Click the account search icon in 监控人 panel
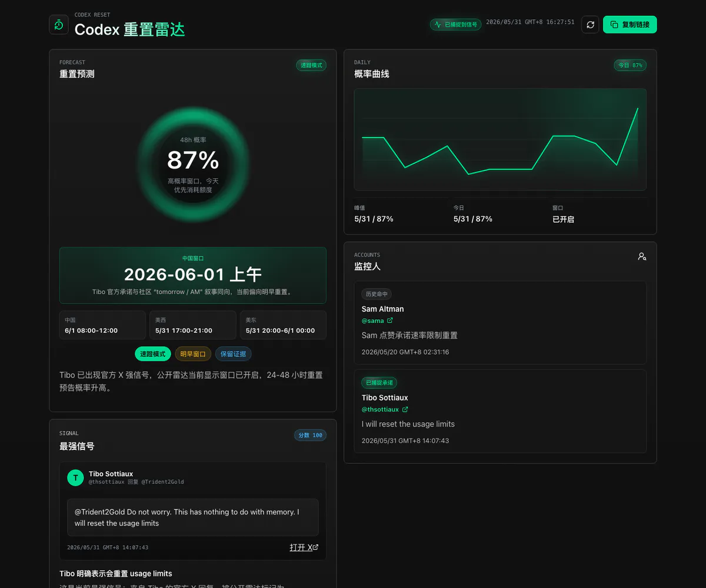The image size is (706, 588). pyautogui.click(x=642, y=256)
